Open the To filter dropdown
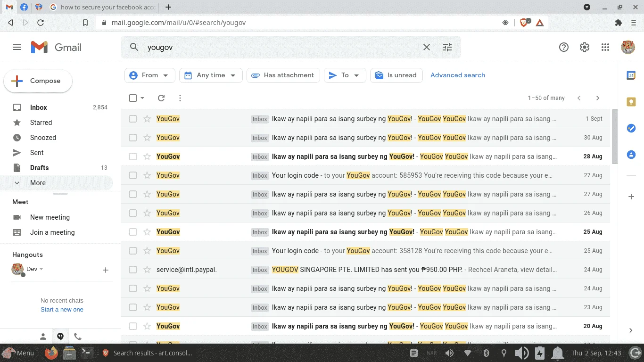Screen dimensions: 644x362 click(345, 75)
